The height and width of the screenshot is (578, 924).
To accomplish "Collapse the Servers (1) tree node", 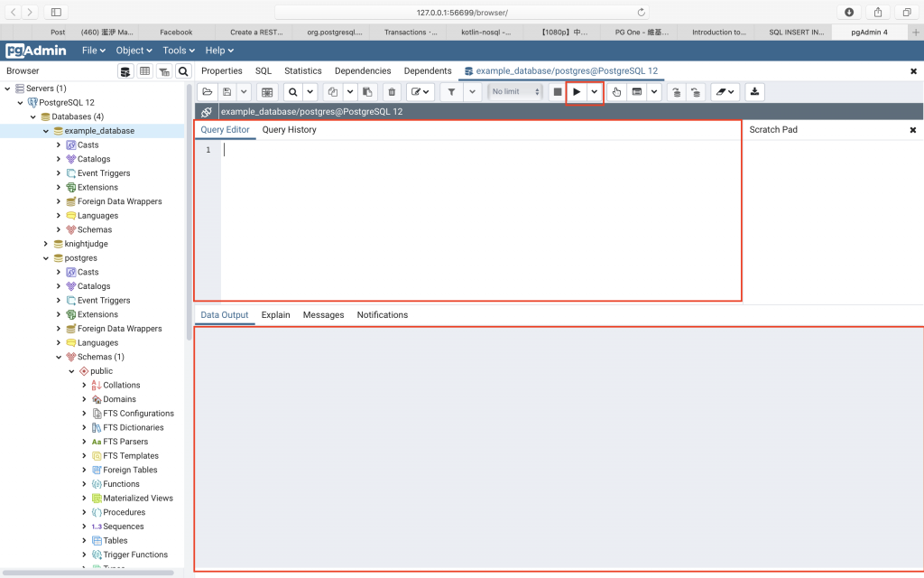I will pyautogui.click(x=7, y=89).
